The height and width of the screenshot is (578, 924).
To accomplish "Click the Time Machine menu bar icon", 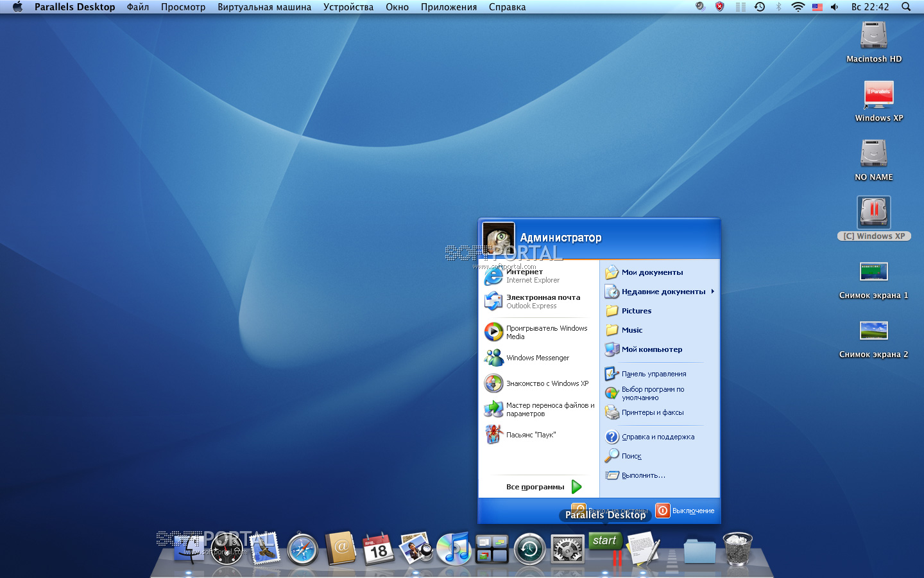I will click(x=760, y=7).
